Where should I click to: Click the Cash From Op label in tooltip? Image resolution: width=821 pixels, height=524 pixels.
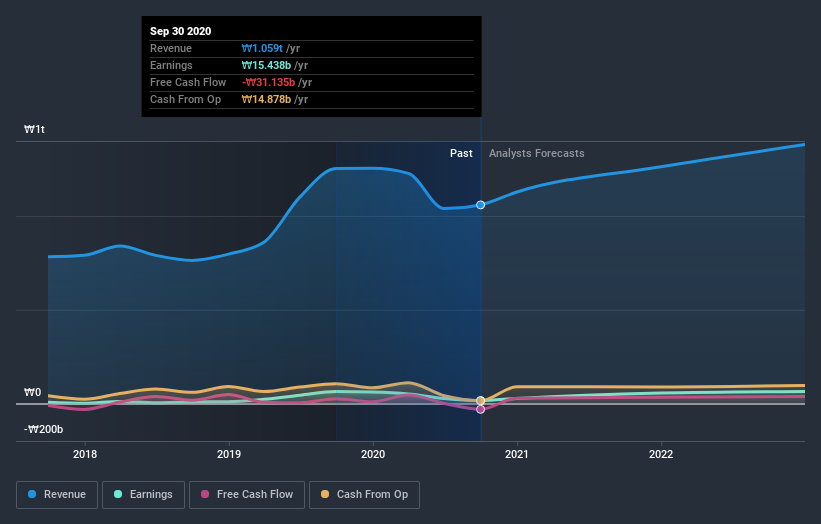[185, 99]
